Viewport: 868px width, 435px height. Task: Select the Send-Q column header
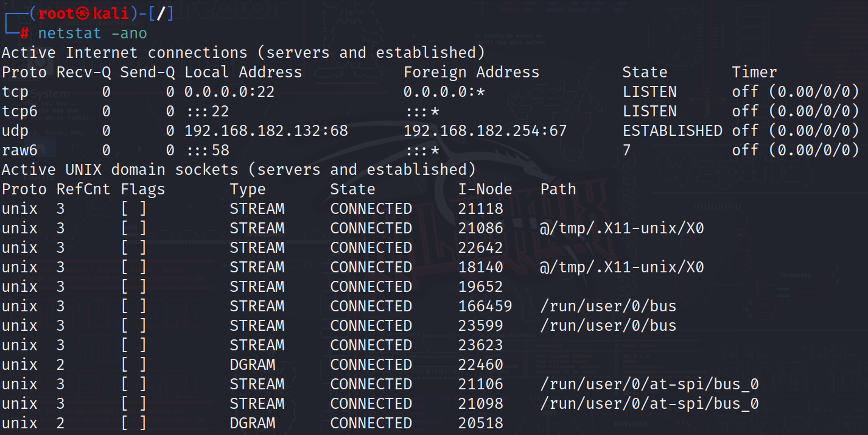pos(147,72)
